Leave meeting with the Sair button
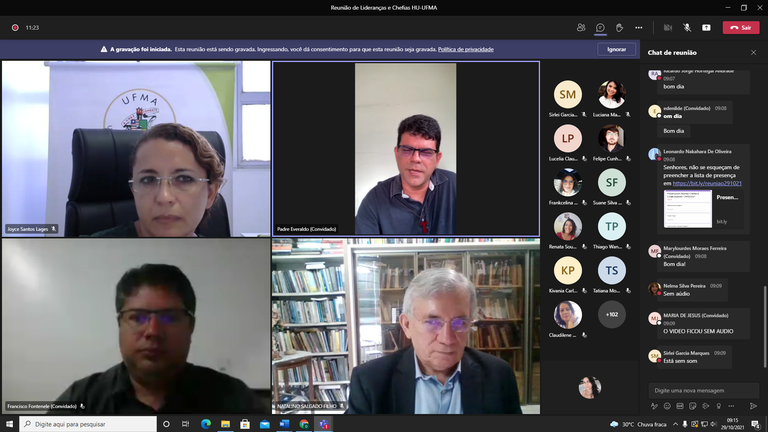 click(741, 28)
